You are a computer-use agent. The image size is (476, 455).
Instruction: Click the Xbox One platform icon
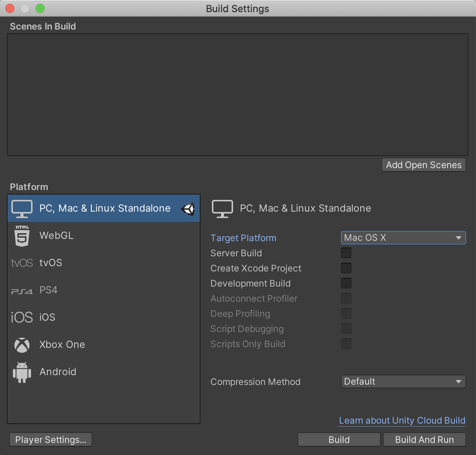click(22, 344)
